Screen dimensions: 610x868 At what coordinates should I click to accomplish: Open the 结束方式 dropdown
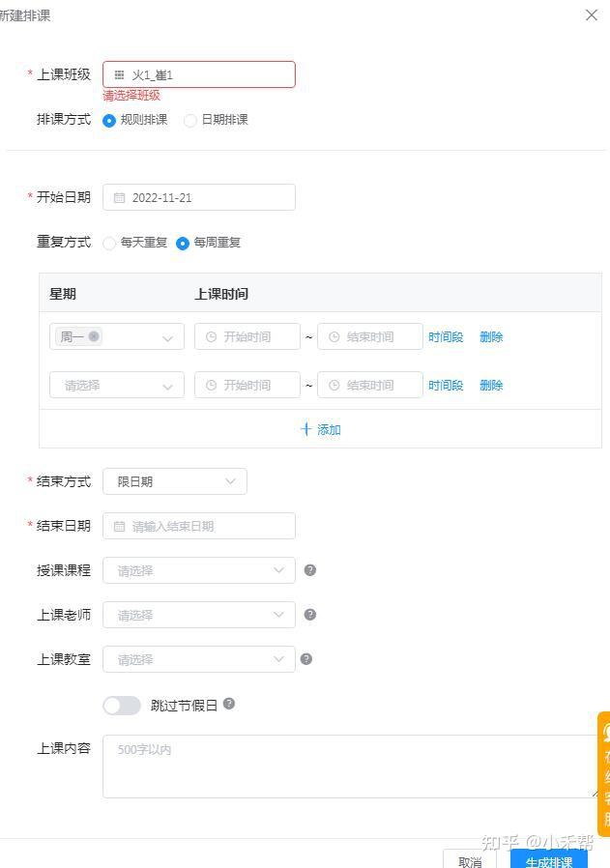click(x=175, y=481)
